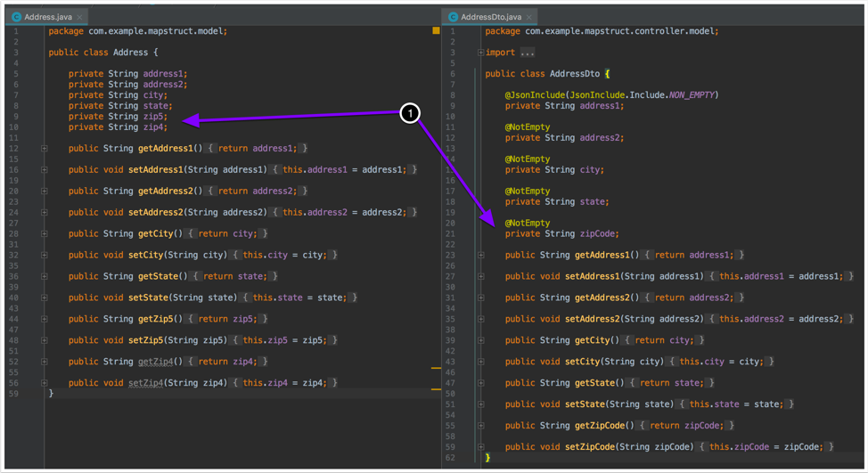Expand getAddress2() fold in AddressDto.java

(x=480, y=298)
